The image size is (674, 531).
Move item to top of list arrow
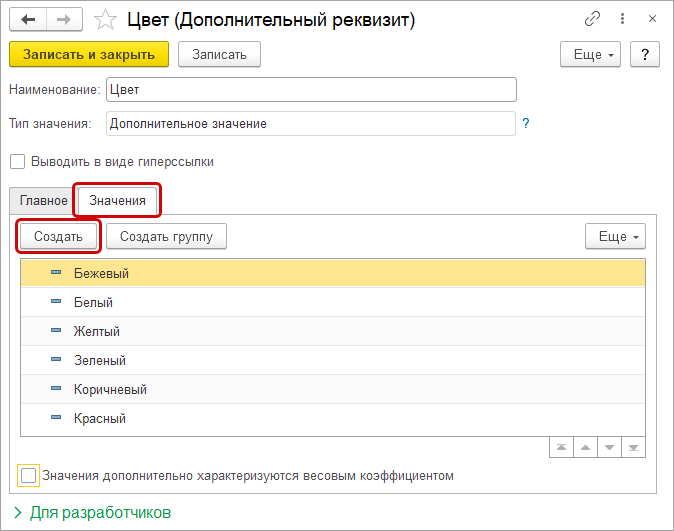561,448
